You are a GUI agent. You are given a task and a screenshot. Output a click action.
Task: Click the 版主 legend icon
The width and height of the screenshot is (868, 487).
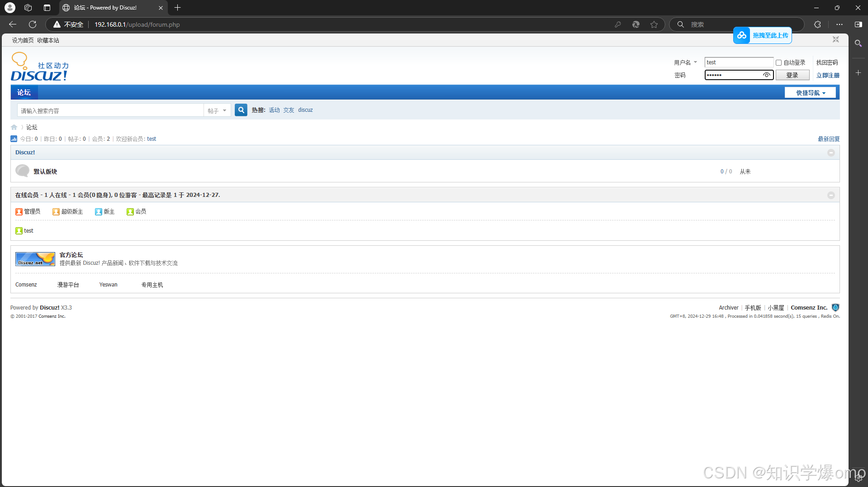tap(99, 211)
